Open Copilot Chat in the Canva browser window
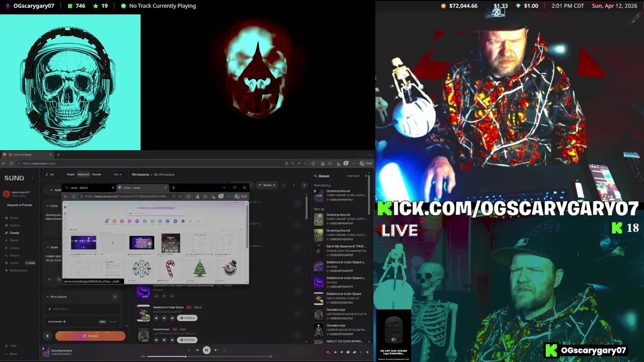644x362 pixels. (241, 196)
